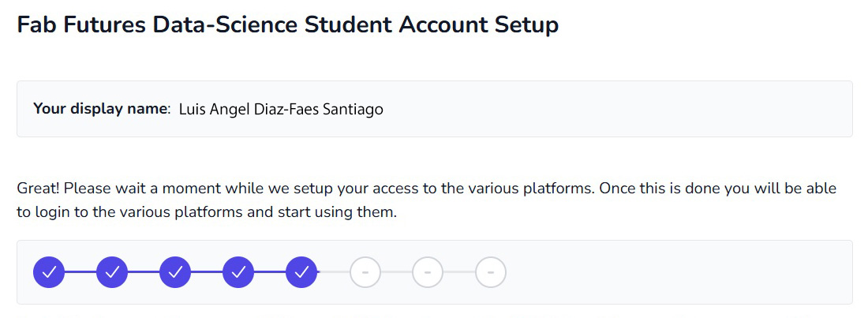Click the gray line between steps seven and eight
868x318 pixels.
(x=459, y=272)
